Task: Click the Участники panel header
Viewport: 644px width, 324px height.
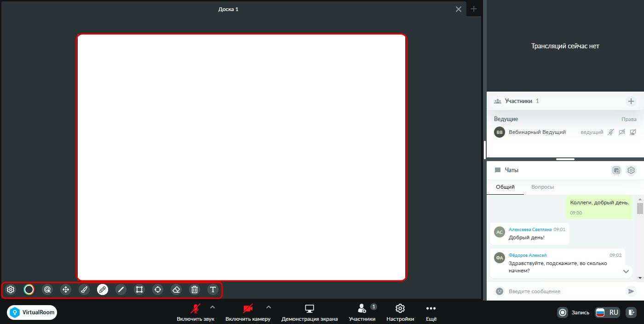Action: pos(565,101)
